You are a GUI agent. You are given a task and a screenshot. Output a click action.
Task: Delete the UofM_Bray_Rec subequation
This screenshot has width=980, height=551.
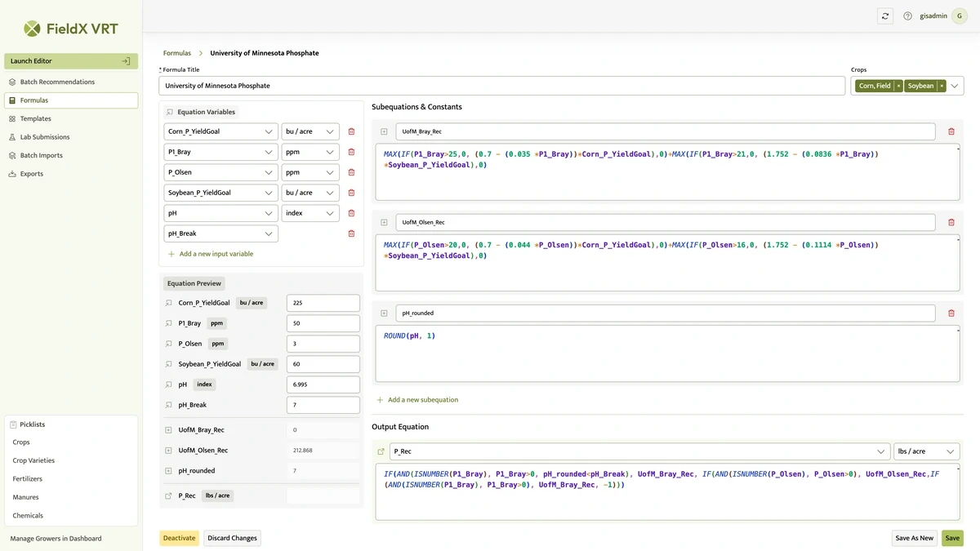[x=951, y=131]
